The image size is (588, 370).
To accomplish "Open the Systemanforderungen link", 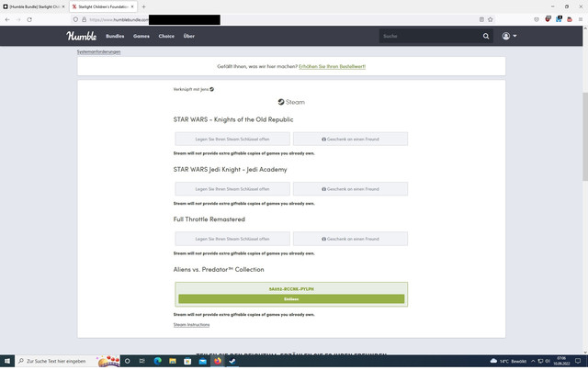I will click(x=99, y=51).
